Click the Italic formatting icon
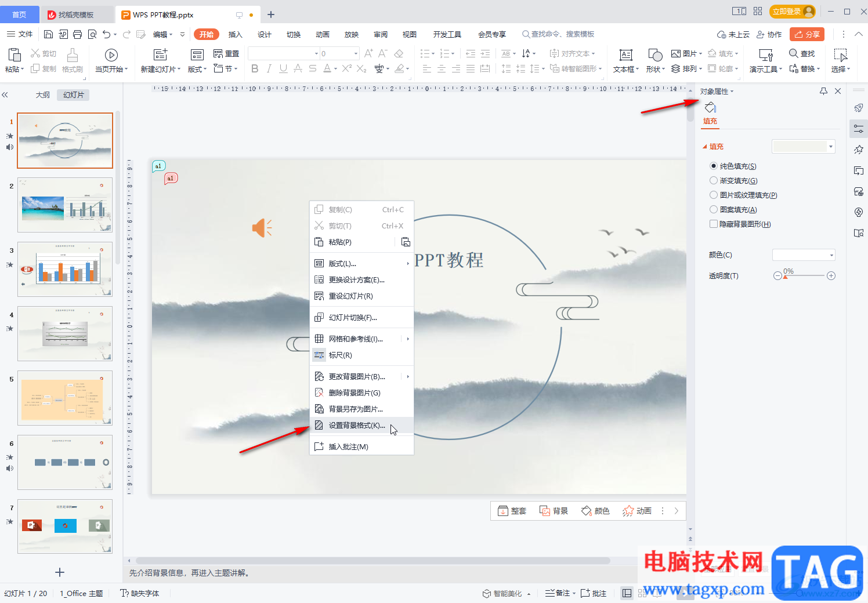 click(269, 68)
